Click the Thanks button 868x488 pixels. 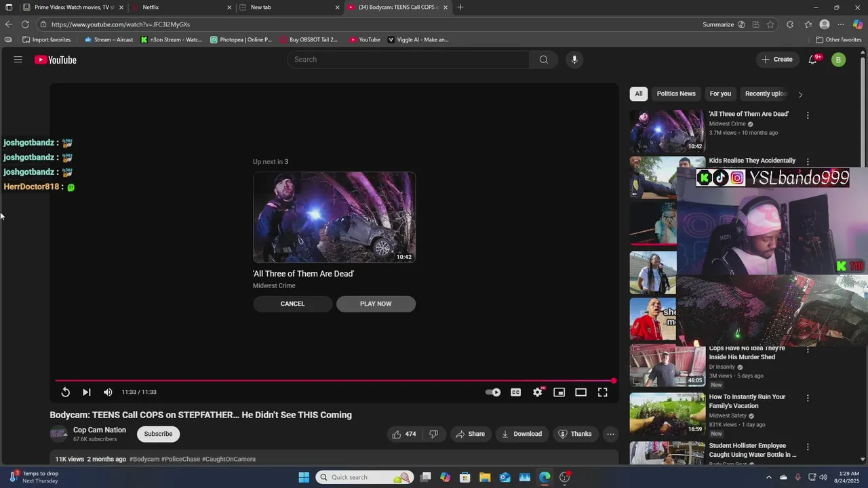(x=575, y=434)
